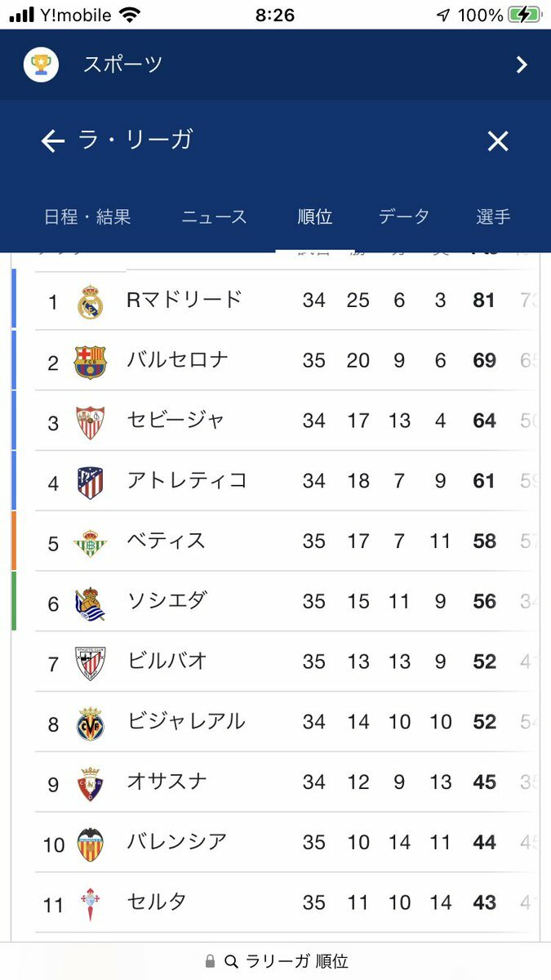Screen dimensions: 551x980
Task: Expand the Sports header chevron
Action: click(x=522, y=65)
